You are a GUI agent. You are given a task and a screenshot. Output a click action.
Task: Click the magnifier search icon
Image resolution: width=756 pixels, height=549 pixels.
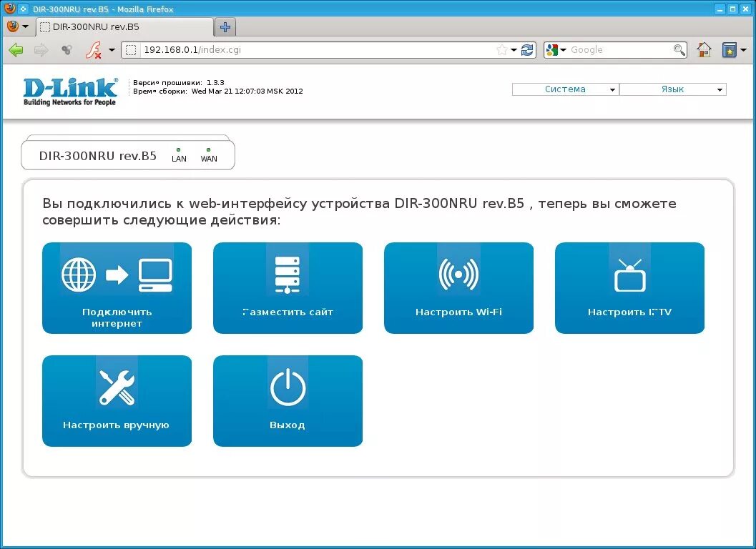679,49
